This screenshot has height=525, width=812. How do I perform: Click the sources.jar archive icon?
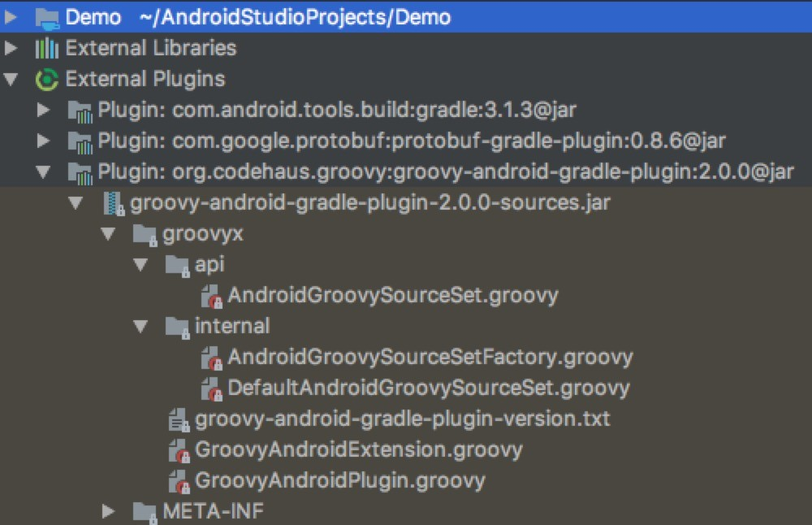(x=114, y=203)
